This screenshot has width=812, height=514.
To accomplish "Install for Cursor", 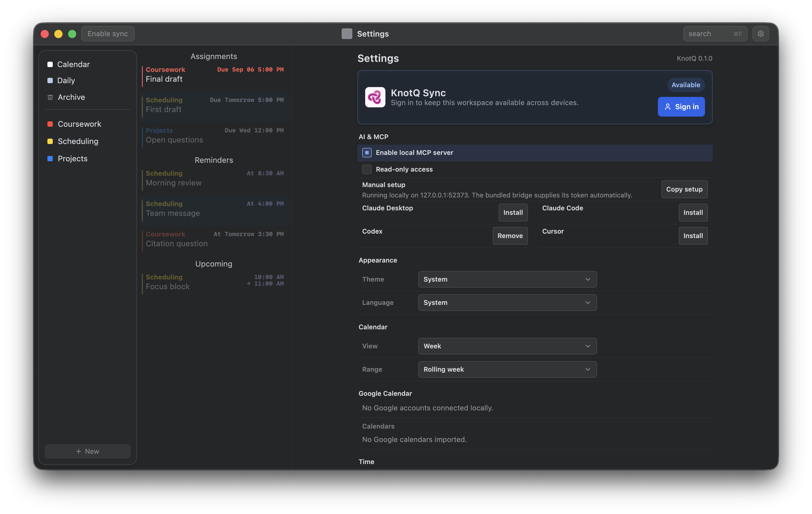I will [693, 236].
